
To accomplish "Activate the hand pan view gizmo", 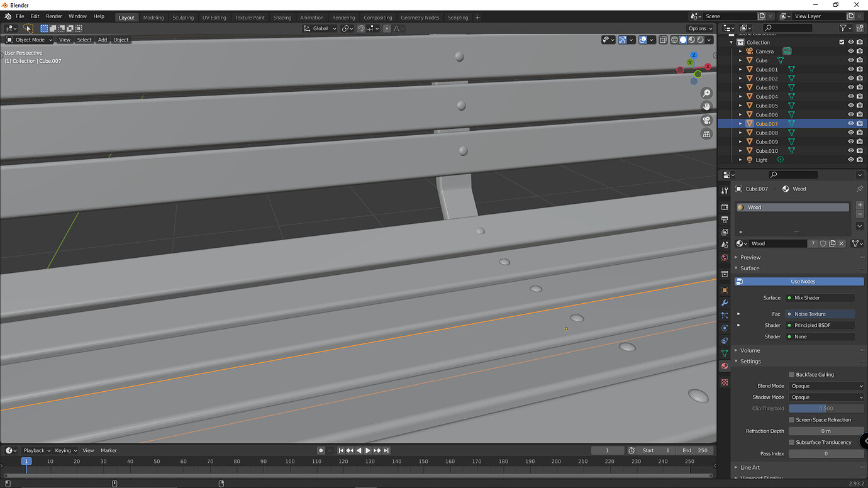I will point(706,106).
